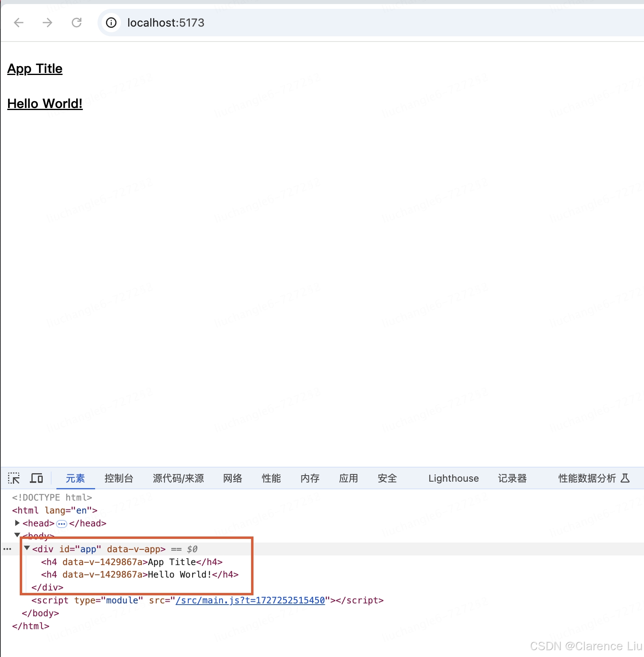Select the html lang="en" node
The height and width of the screenshot is (657, 644).
(x=55, y=510)
